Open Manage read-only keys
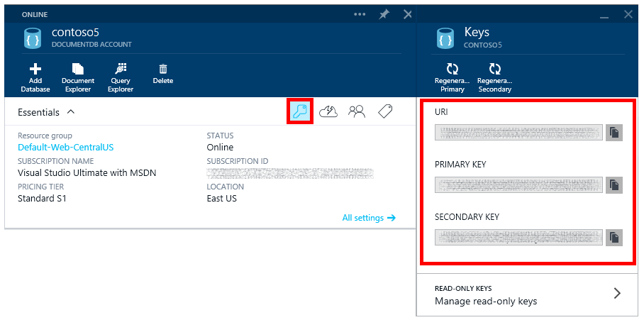Viewport: 644px width, 320px height. tap(526, 294)
